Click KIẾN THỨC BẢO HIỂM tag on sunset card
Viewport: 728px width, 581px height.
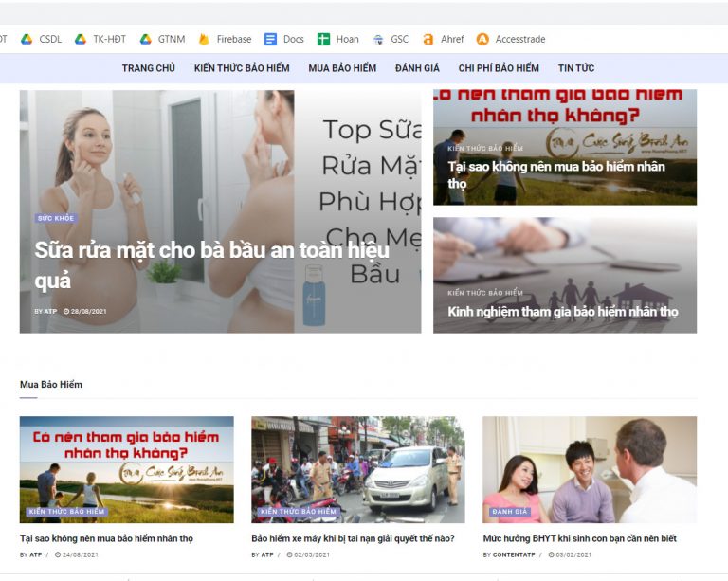point(67,512)
